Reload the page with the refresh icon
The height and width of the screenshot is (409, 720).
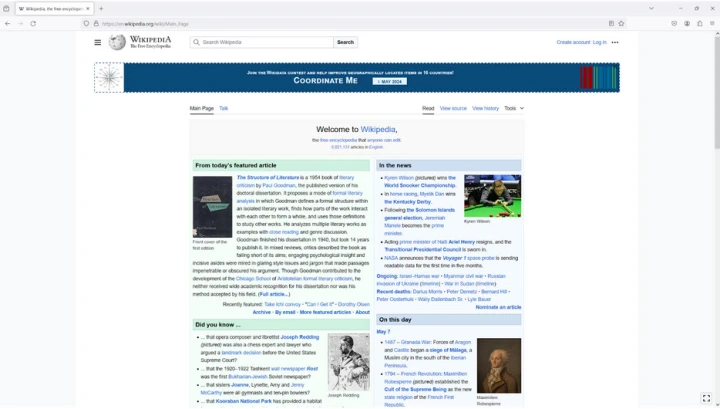click(x=33, y=23)
